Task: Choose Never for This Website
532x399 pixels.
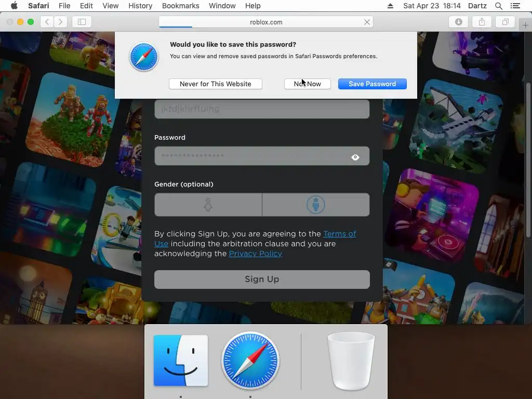Action: pos(216,84)
